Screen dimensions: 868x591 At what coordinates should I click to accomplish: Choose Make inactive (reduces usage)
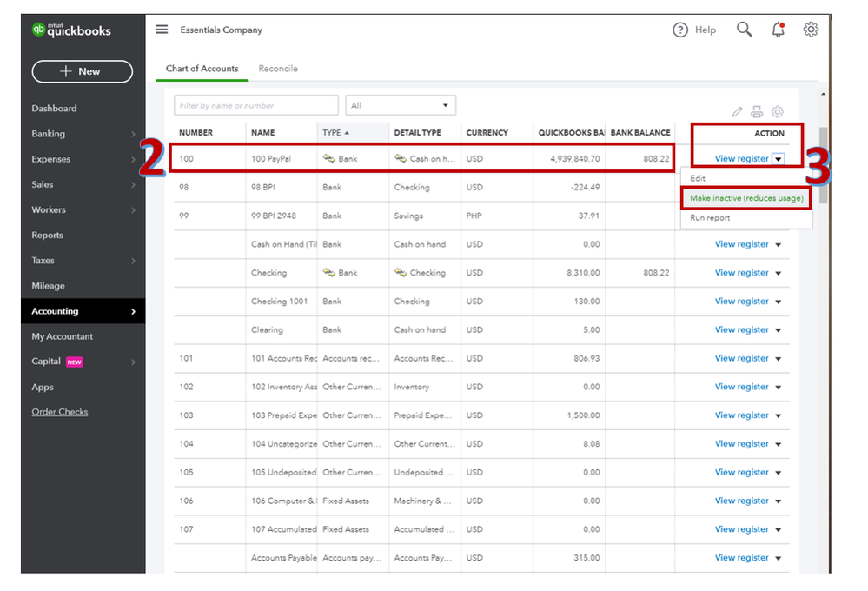click(746, 198)
